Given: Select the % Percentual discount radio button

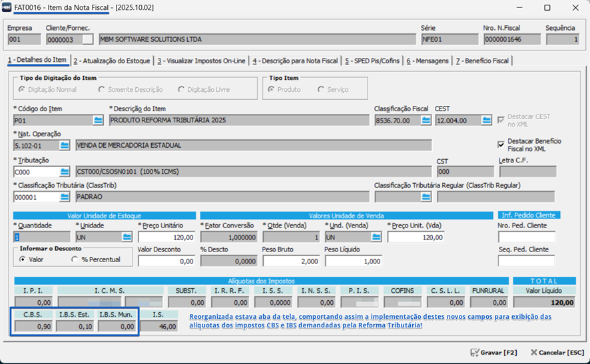Looking at the screenshot, I should [75, 260].
